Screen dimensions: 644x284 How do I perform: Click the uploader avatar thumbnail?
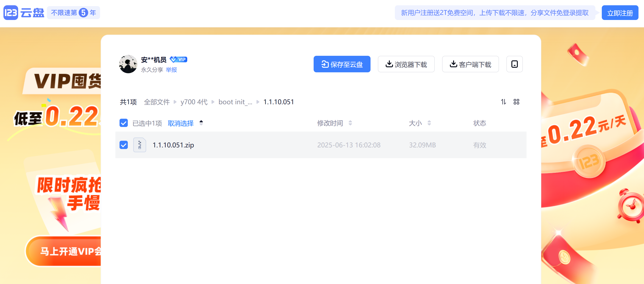(128, 64)
